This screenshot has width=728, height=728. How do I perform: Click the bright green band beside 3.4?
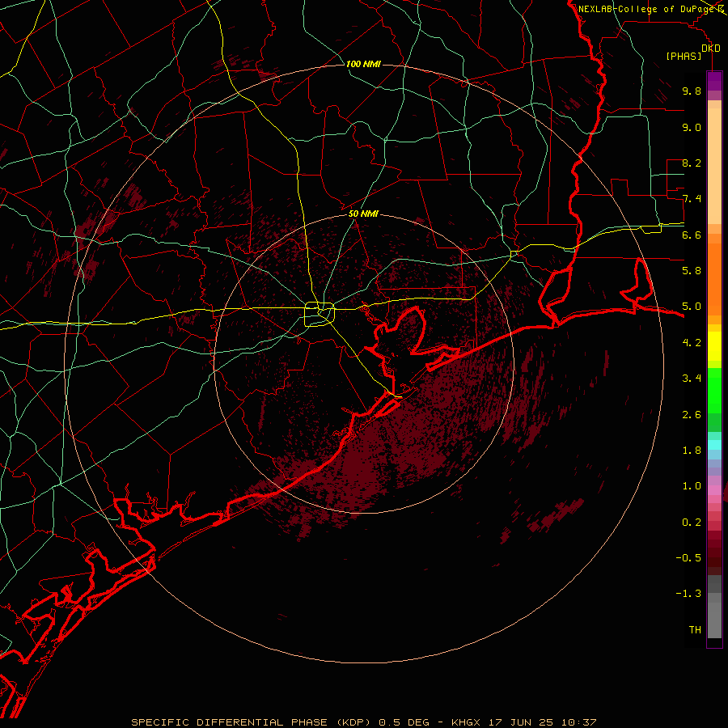click(714, 390)
